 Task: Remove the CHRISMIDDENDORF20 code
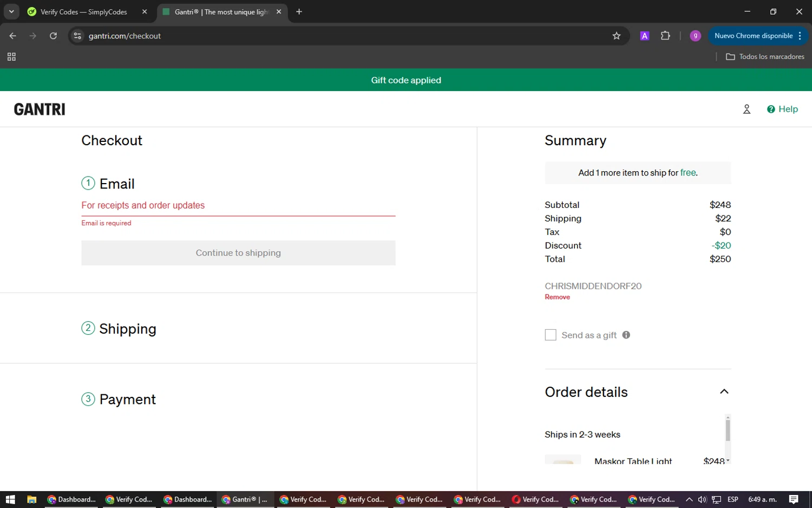(557, 297)
